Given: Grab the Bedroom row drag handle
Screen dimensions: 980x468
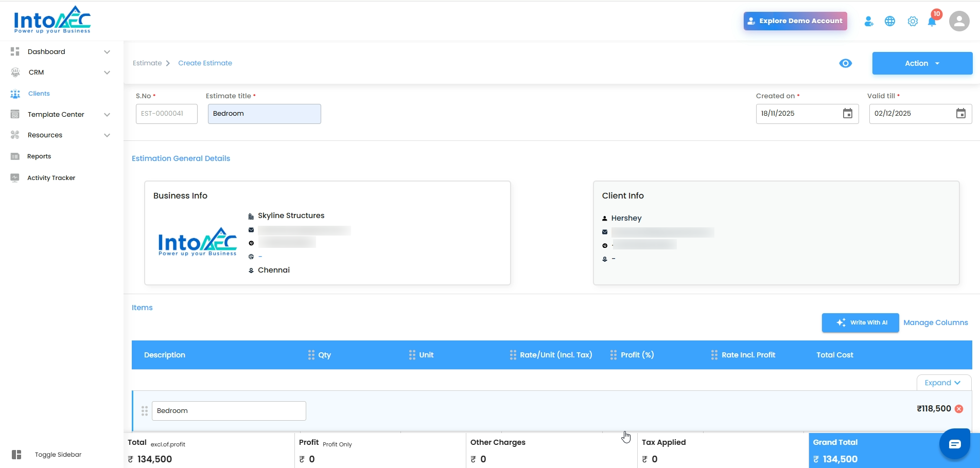Looking at the screenshot, I should point(145,411).
